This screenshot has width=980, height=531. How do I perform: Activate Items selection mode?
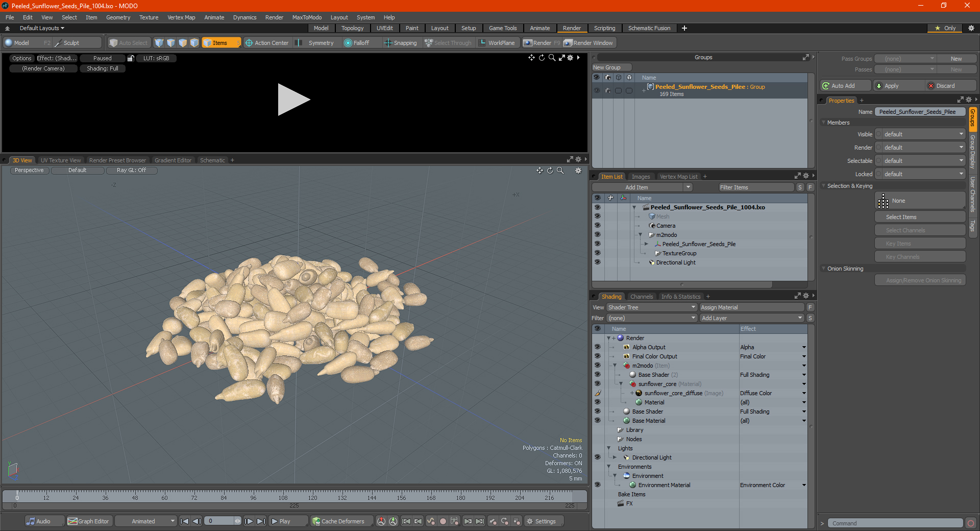221,43
